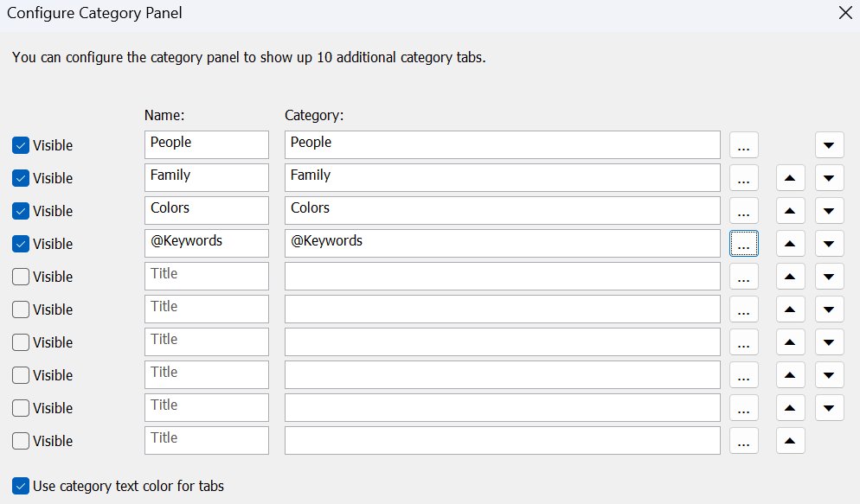
Task: Edit the Colors name field
Action: (207, 210)
